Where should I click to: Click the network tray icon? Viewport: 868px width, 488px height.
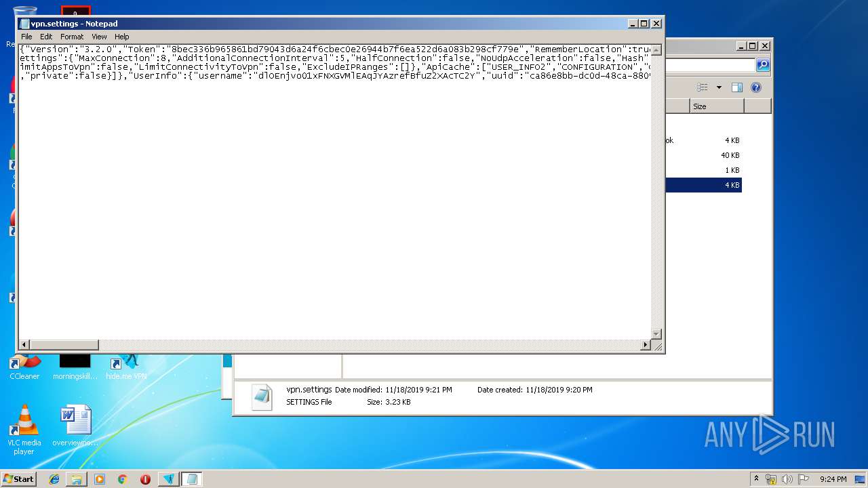[771, 479]
